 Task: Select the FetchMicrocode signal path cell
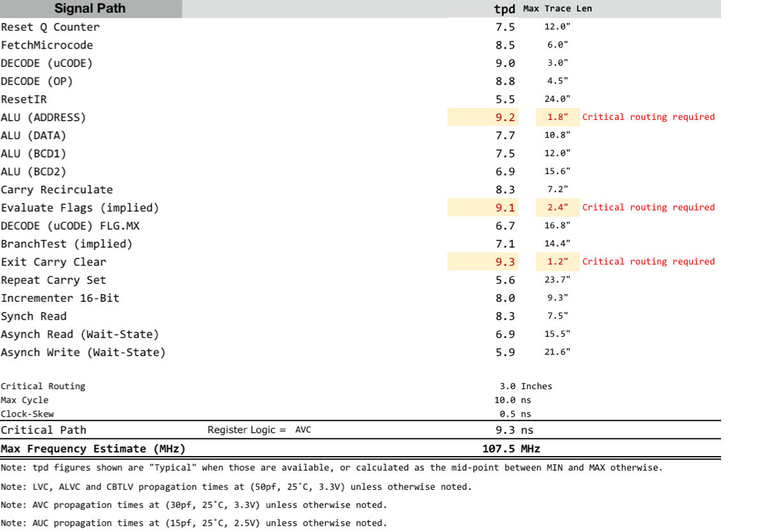47,45
